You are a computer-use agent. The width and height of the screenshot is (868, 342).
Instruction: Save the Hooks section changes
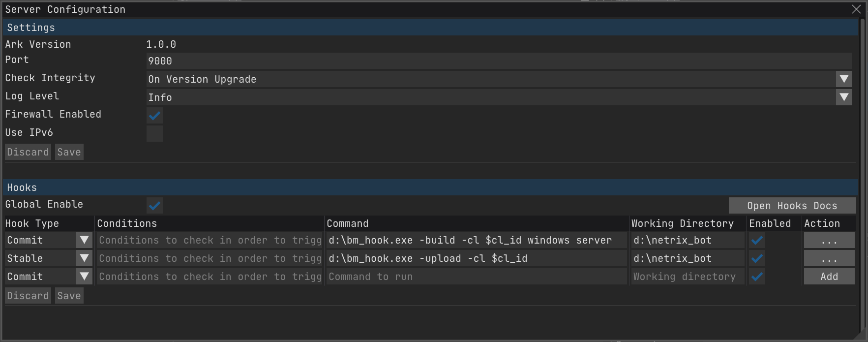[x=69, y=296]
